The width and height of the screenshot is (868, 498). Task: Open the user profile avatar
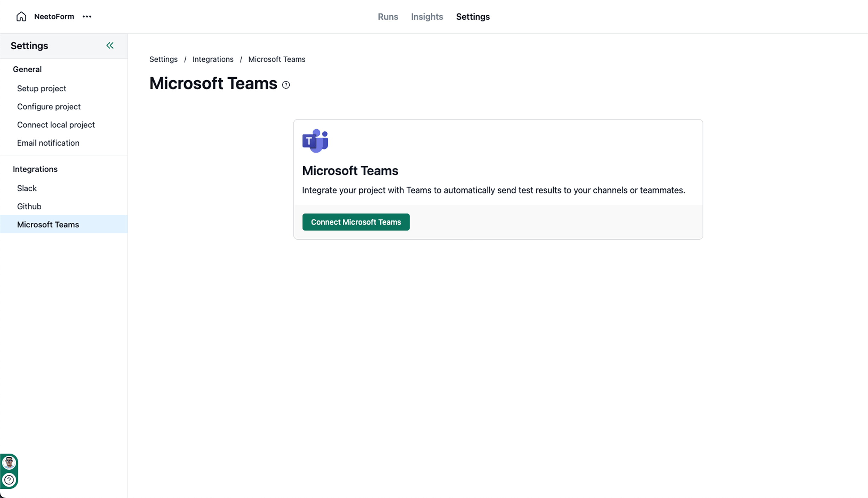pos(9,463)
